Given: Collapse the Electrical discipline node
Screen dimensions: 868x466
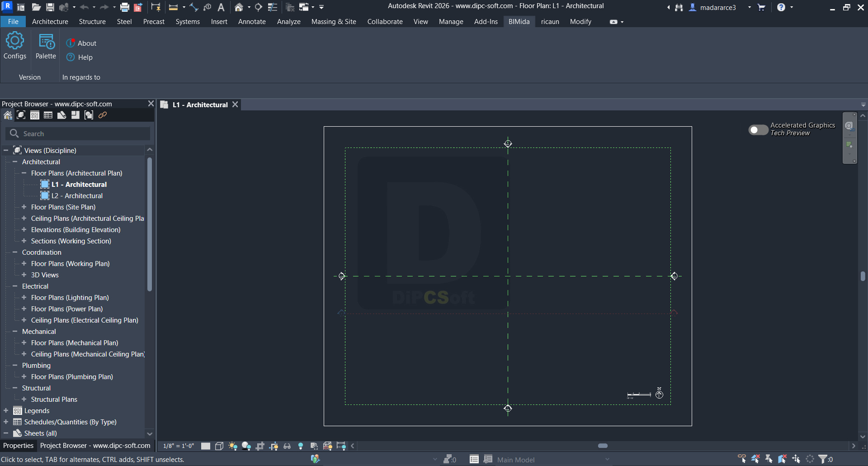Looking at the screenshot, I should 15,286.
